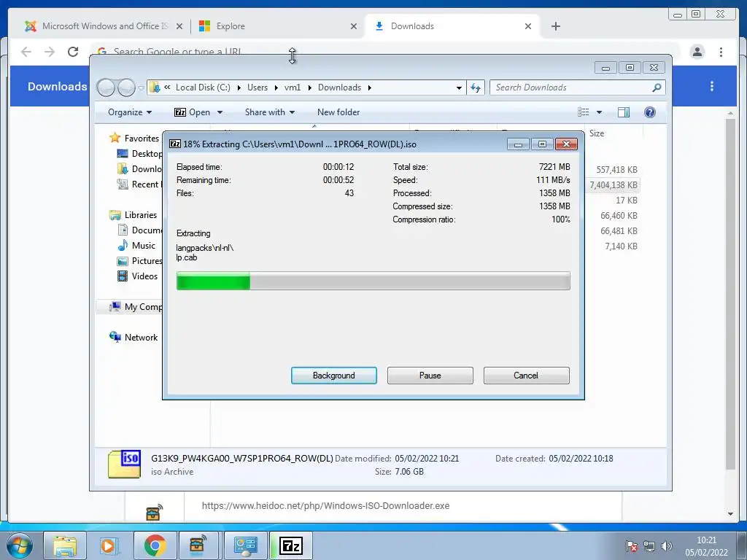
Task: Select vm1 breadcrumb segment
Action: click(293, 87)
